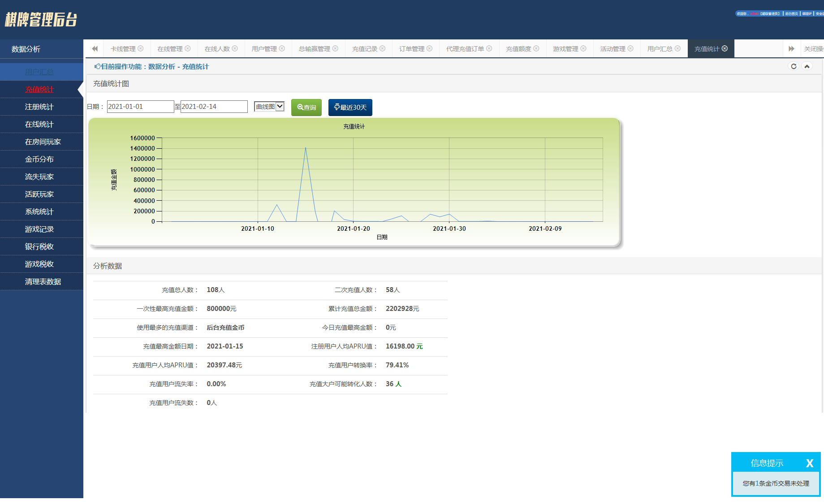
Task: Collapse panel with the up chevron button
Action: 807,66
